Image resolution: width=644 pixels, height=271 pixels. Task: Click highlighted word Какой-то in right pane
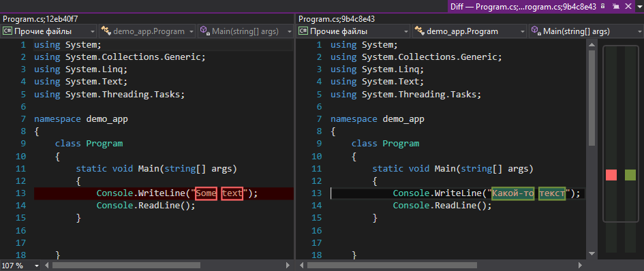(x=513, y=193)
